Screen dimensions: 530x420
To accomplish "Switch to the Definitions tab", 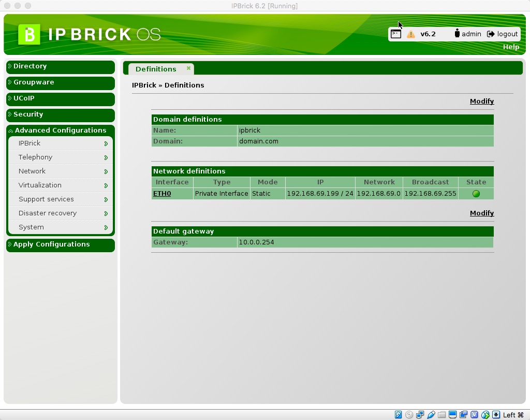I will [156, 68].
